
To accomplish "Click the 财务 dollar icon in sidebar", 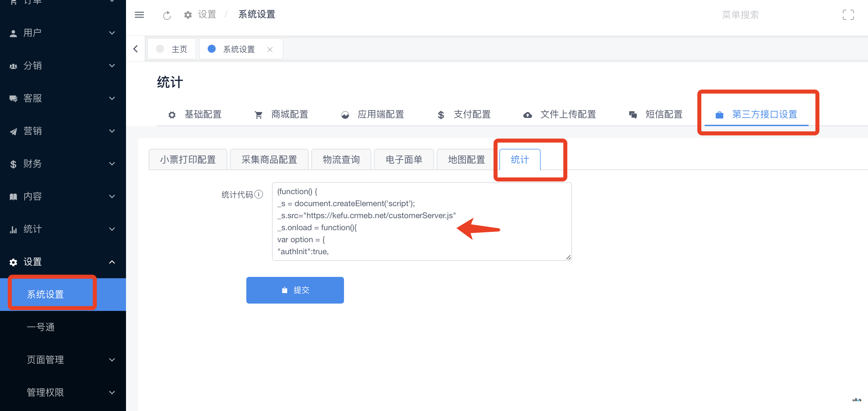I will coord(13,164).
